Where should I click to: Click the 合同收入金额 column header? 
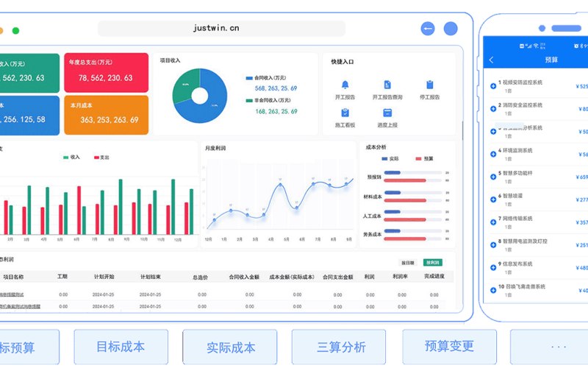(244, 277)
